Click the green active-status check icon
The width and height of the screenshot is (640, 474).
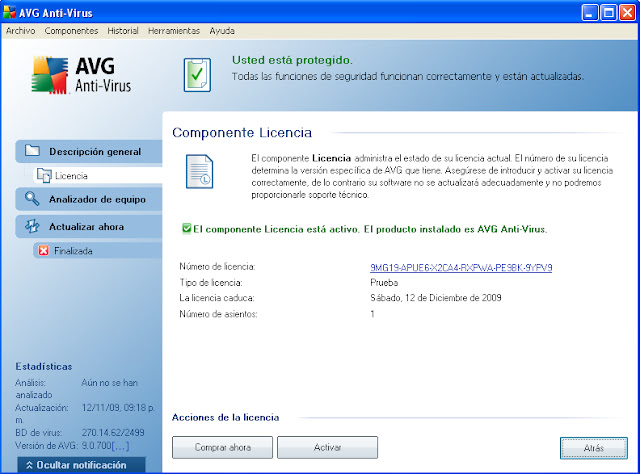tap(187, 228)
